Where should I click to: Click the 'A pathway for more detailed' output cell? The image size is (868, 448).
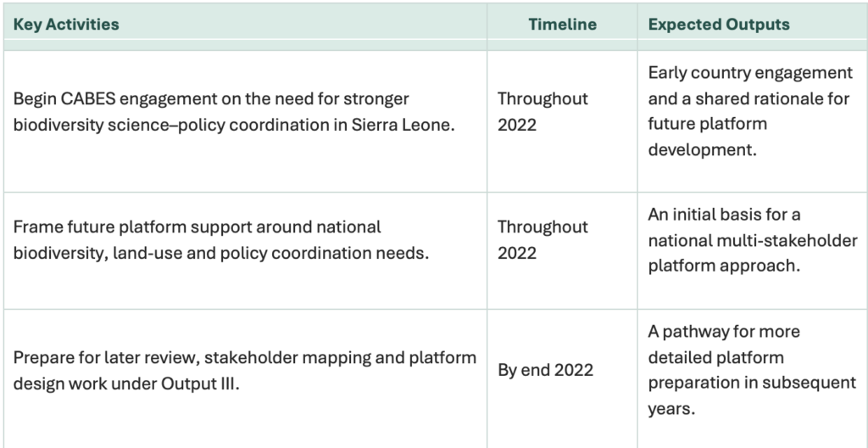click(x=752, y=370)
